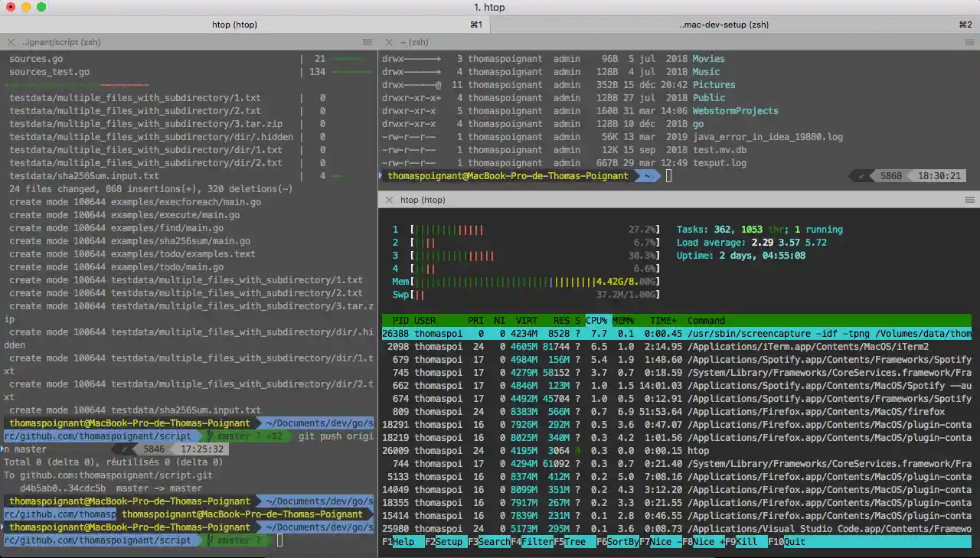Open the sort menu with F6 SortBy

click(617, 542)
